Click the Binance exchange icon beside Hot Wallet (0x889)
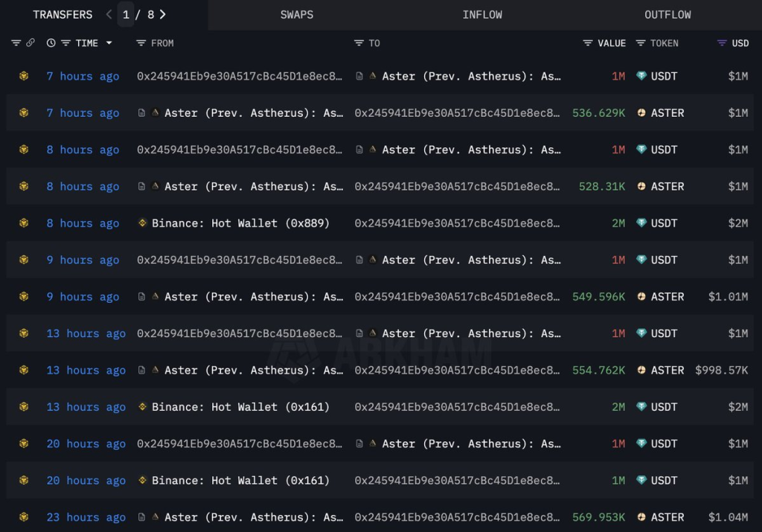 [x=141, y=222]
